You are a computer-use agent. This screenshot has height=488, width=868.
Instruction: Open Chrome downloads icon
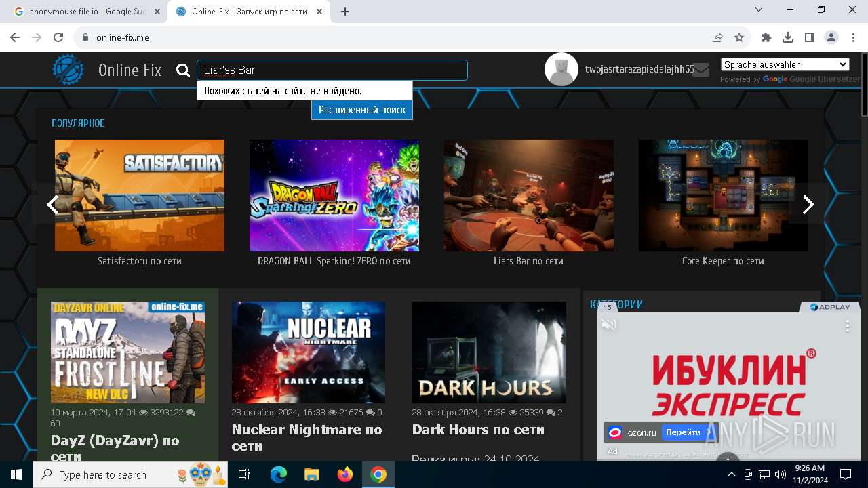(x=788, y=38)
